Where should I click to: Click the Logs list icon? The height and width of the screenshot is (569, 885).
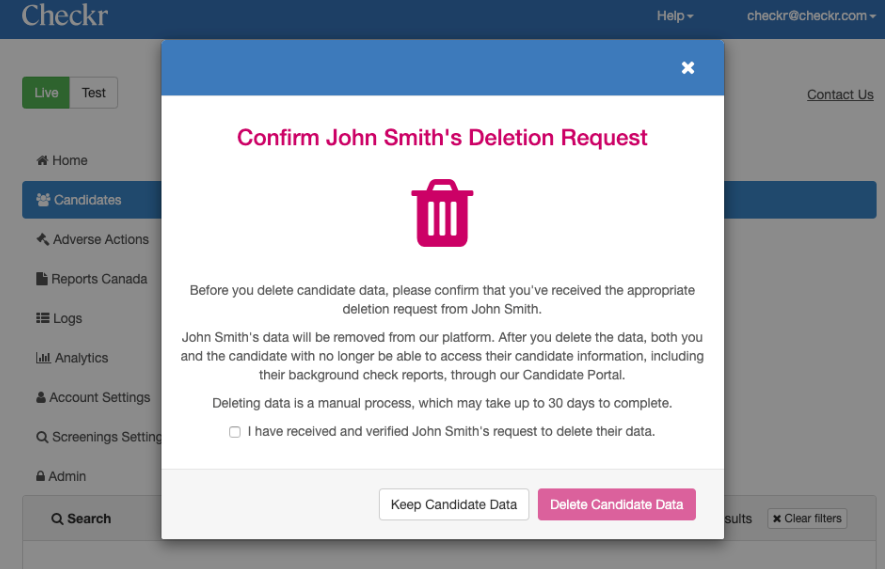click(x=43, y=319)
